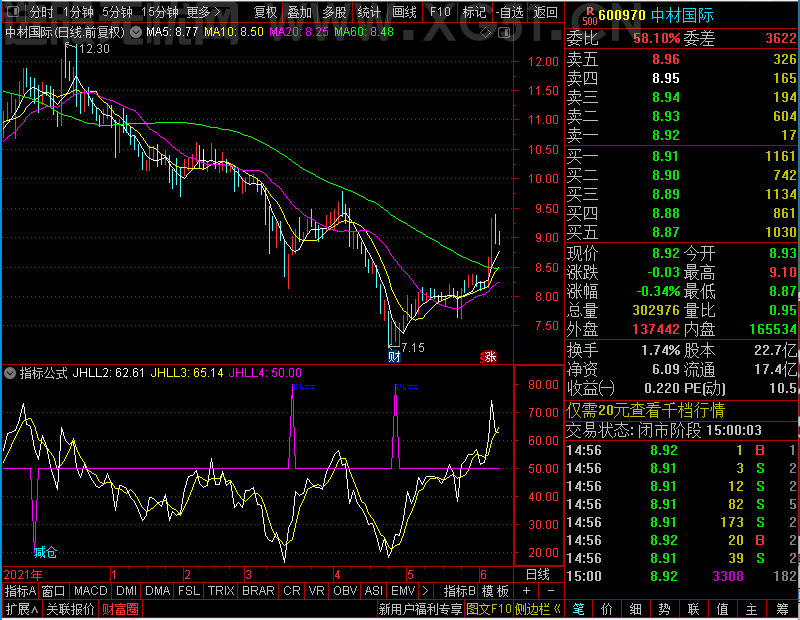Open the 关联报价 related quotes tab

tap(70, 609)
